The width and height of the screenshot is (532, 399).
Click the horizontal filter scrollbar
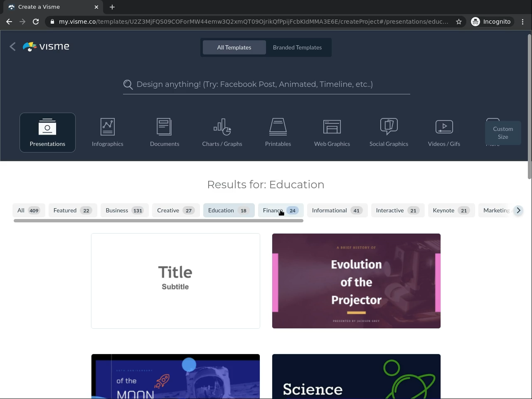click(158, 221)
